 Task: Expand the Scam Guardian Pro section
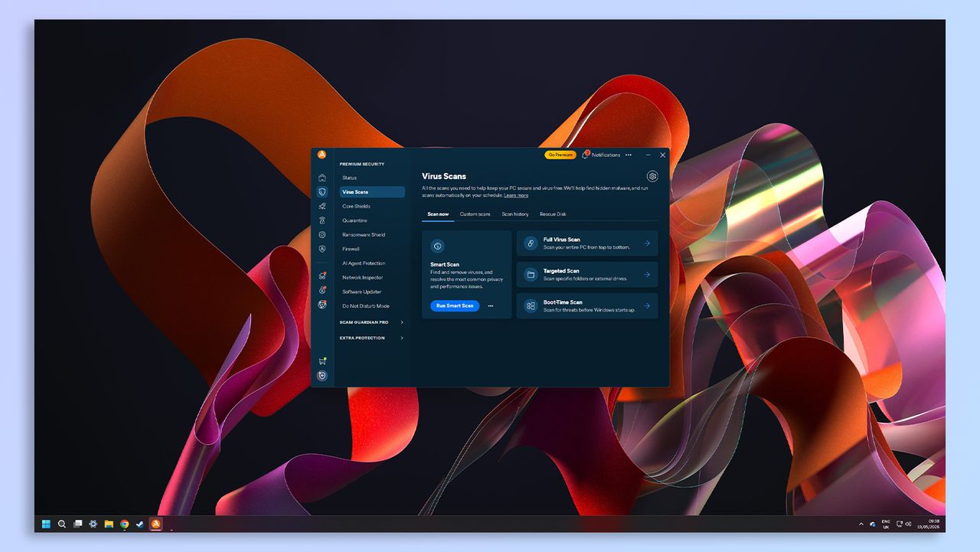pos(372,322)
